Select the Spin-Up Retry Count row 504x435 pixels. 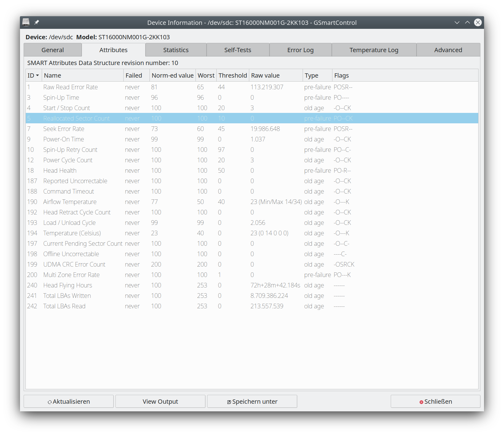point(252,150)
